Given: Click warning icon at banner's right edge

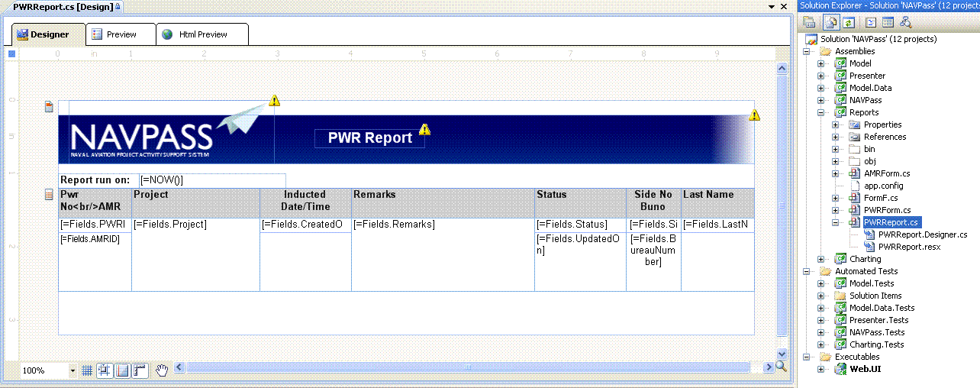Looking at the screenshot, I should click(754, 115).
